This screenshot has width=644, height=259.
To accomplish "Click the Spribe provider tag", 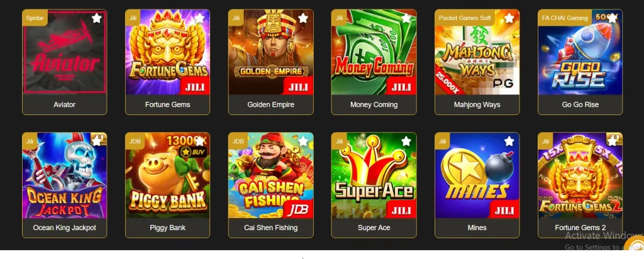I will [35, 18].
